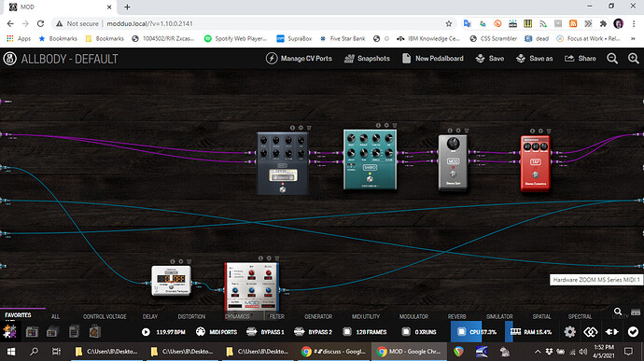The width and height of the screenshot is (644, 361).
Task: Open info for the teal Shiroverb pedal
Action: 378,125
